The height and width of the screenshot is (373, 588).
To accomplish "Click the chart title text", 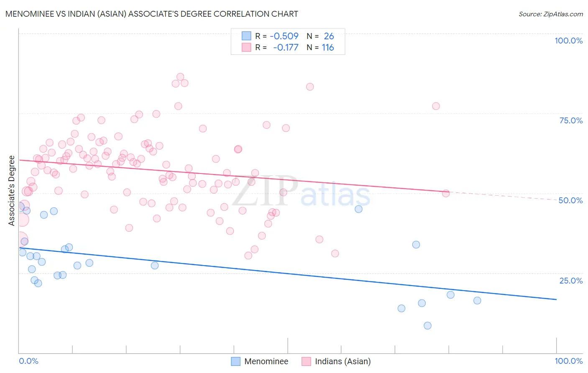I will coord(152,14).
